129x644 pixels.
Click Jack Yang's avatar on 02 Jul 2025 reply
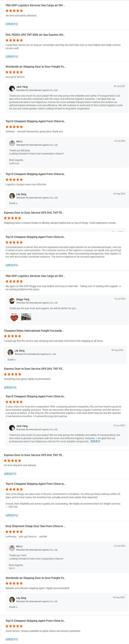tap(12, 89)
